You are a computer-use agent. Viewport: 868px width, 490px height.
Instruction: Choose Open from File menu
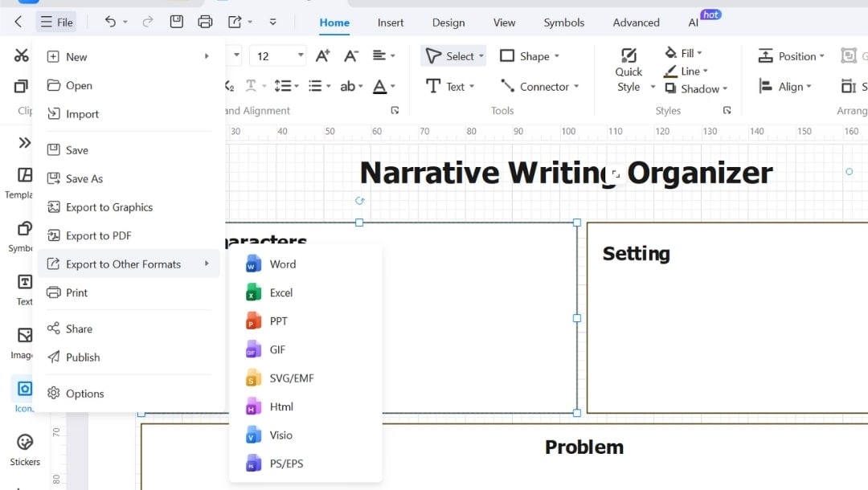pyautogui.click(x=129, y=85)
